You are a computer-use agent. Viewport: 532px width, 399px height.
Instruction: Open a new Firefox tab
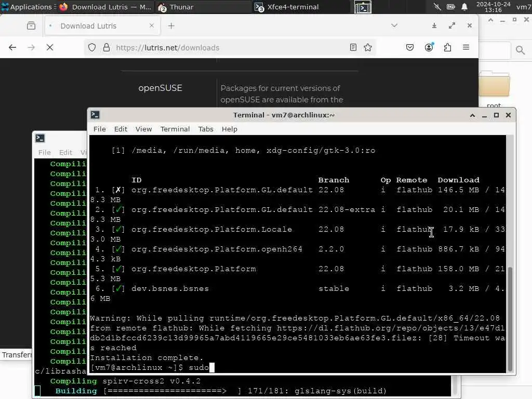(x=171, y=26)
